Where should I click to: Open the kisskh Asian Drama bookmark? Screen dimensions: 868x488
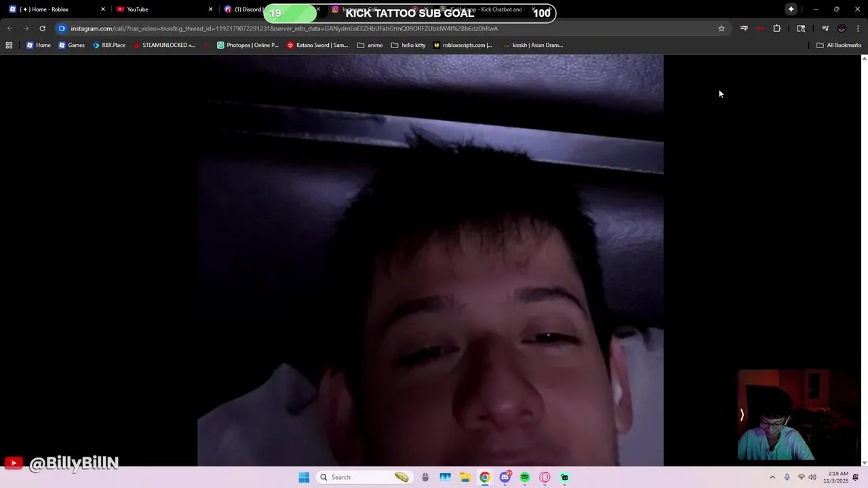[533, 45]
